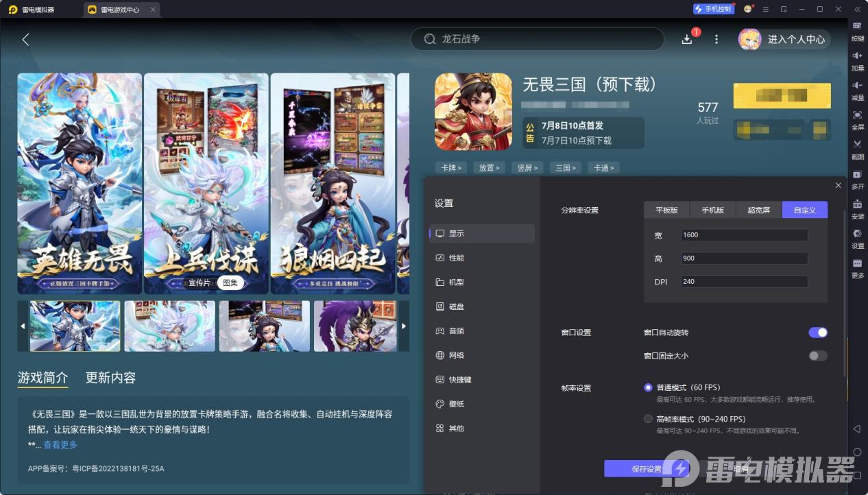Click the 手机控制 phone control button
The width and height of the screenshot is (868, 495).
(714, 9)
